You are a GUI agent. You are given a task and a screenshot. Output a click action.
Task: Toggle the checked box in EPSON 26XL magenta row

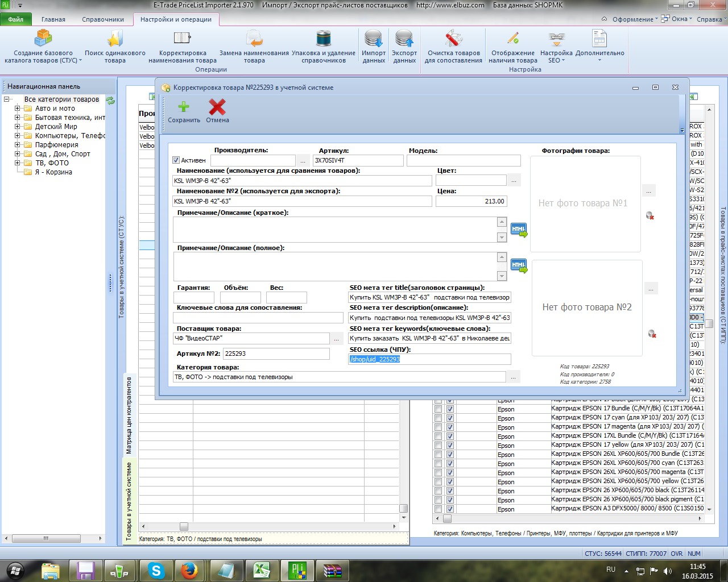click(450, 472)
